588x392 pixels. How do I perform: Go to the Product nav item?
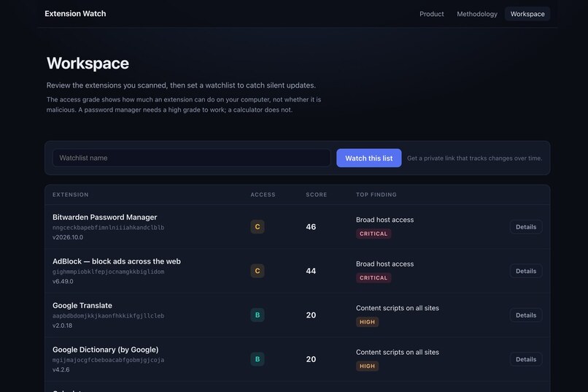[x=432, y=14]
